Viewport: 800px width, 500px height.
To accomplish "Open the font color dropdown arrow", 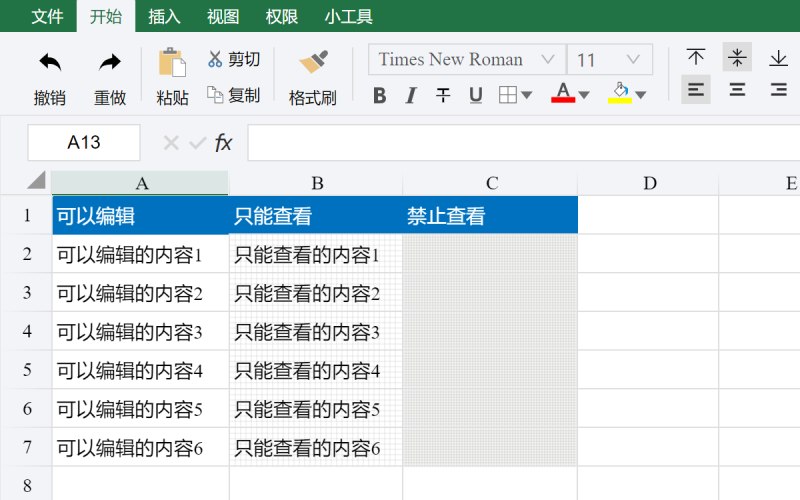I will (584, 95).
